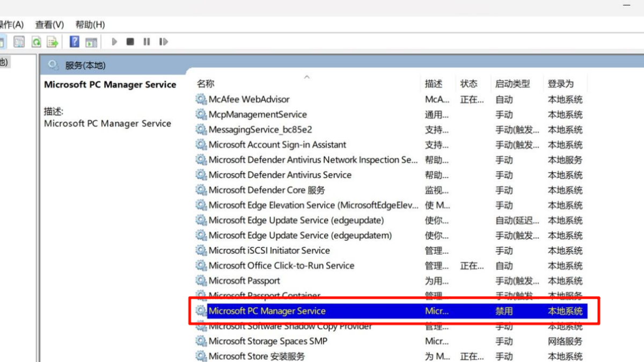Click gear icon of Microsoft PC Manager Service row
Screen dimensions: 644x362
point(201,311)
